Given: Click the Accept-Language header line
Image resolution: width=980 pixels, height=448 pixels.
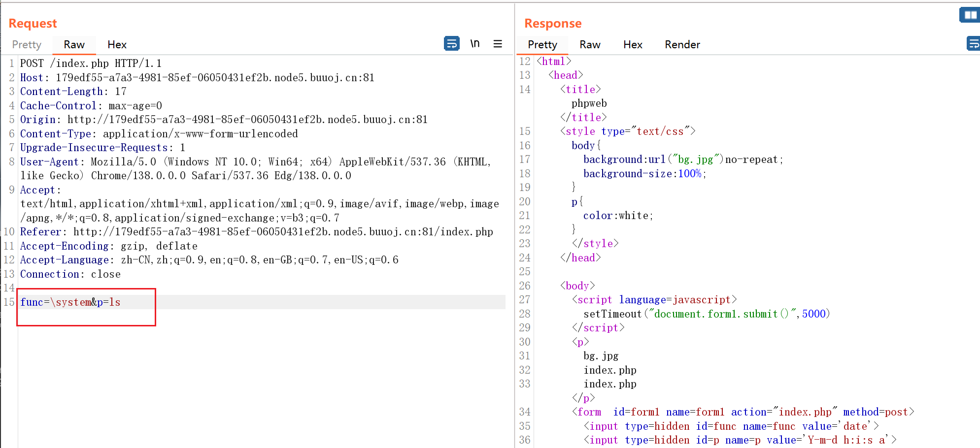Looking at the screenshot, I should point(209,260).
